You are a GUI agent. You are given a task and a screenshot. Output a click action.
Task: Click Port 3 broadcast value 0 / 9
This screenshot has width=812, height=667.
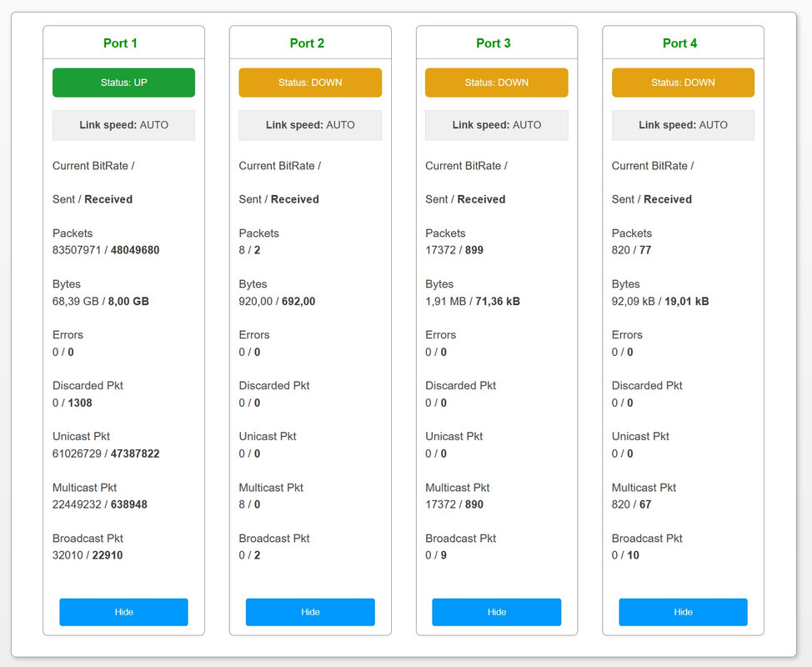coord(436,555)
